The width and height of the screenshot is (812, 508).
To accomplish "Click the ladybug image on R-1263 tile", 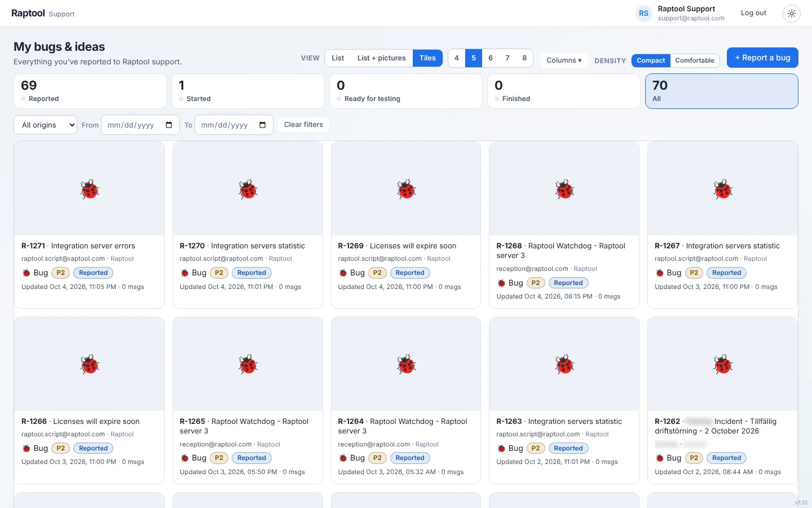I will pos(564,365).
